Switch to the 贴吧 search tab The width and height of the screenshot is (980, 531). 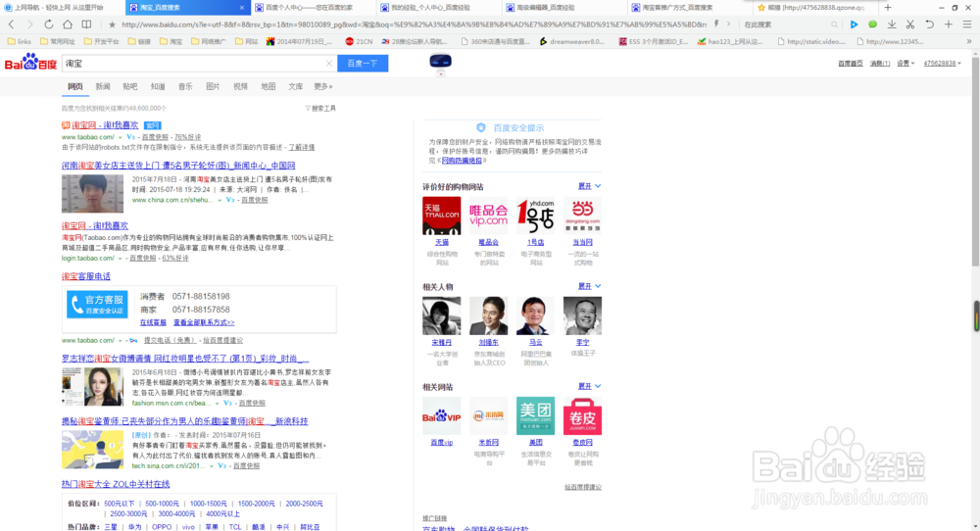(x=130, y=86)
